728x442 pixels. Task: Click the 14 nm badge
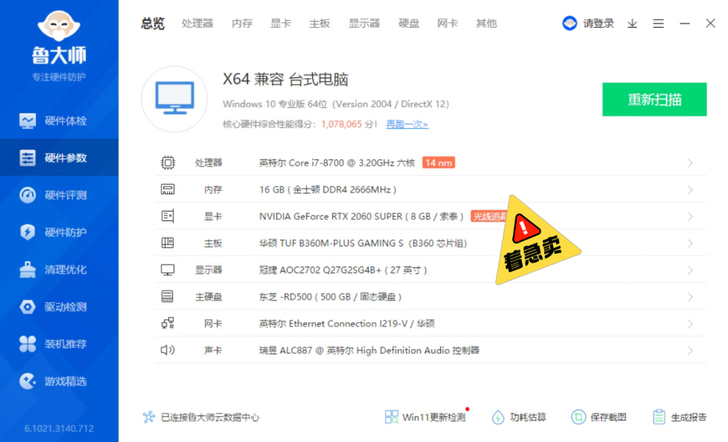point(438,162)
